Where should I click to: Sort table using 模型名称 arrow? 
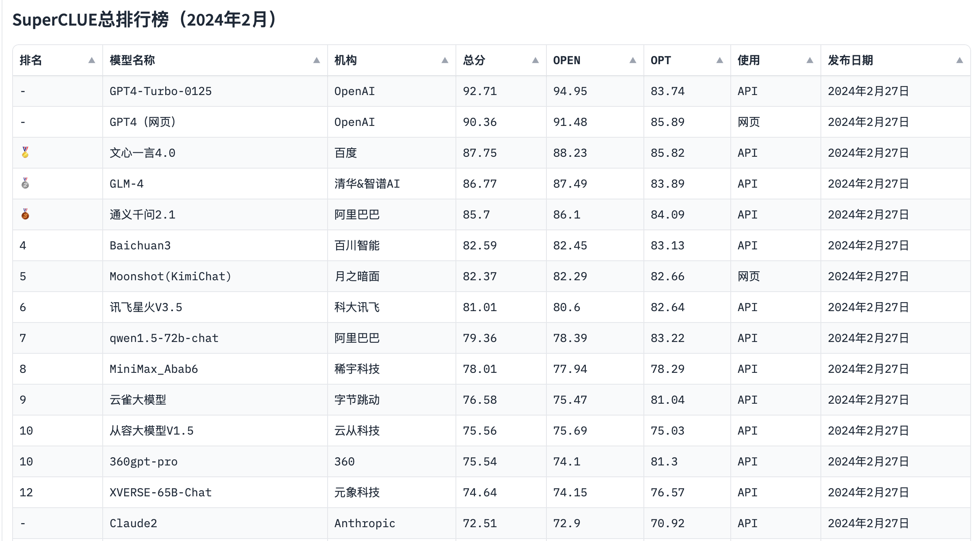click(x=317, y=61)
